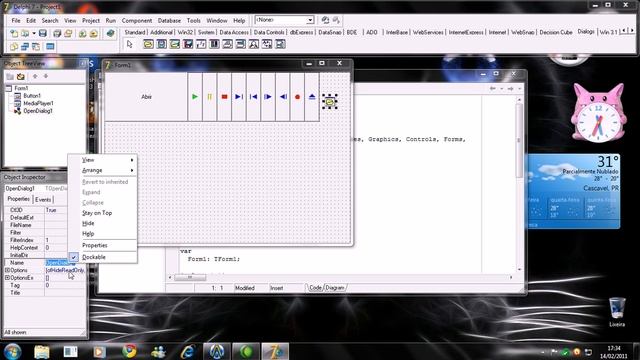Click Remove file from project icon
The height and width of the screenshot is (360, 640).
click(x=93, y=33)
